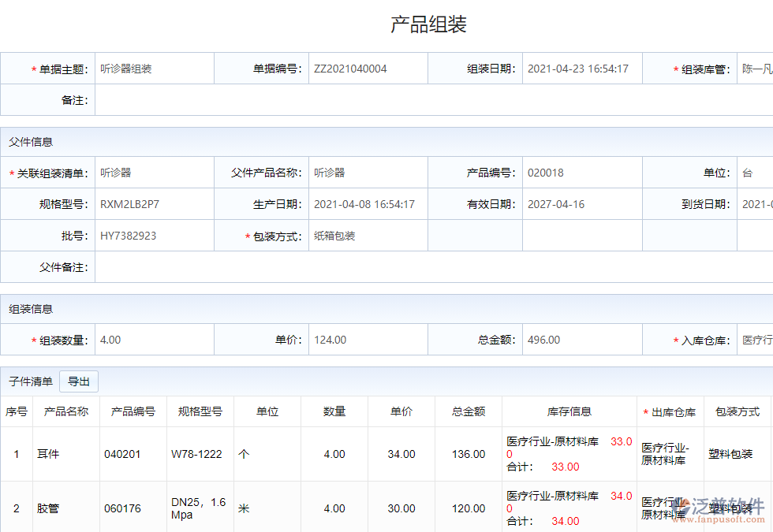Click the 组装数量 value 4.00
The height and width of the screenshot is (532, 773).
coord(155,339)
